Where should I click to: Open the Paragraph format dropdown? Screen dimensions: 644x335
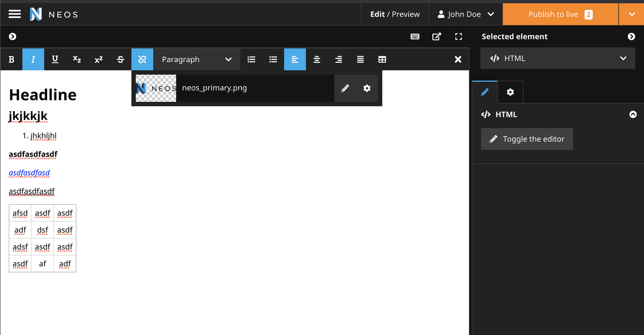(197, 59)
